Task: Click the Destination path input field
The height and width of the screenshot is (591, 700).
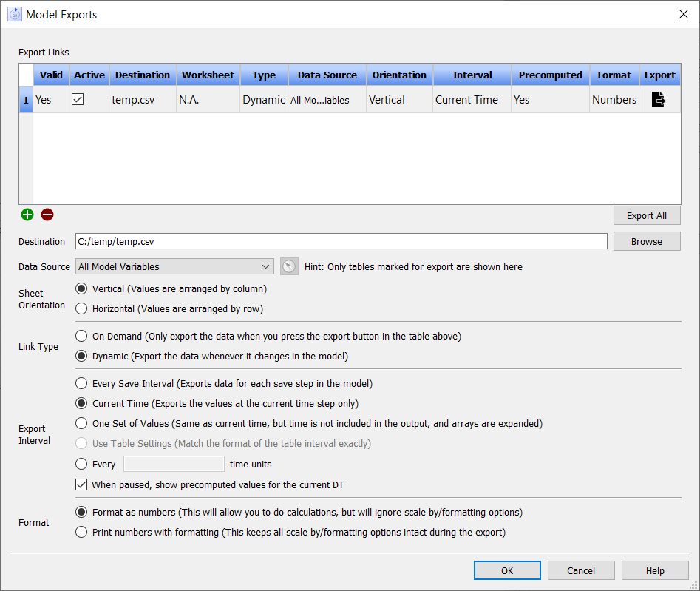Action: (341, 242)
